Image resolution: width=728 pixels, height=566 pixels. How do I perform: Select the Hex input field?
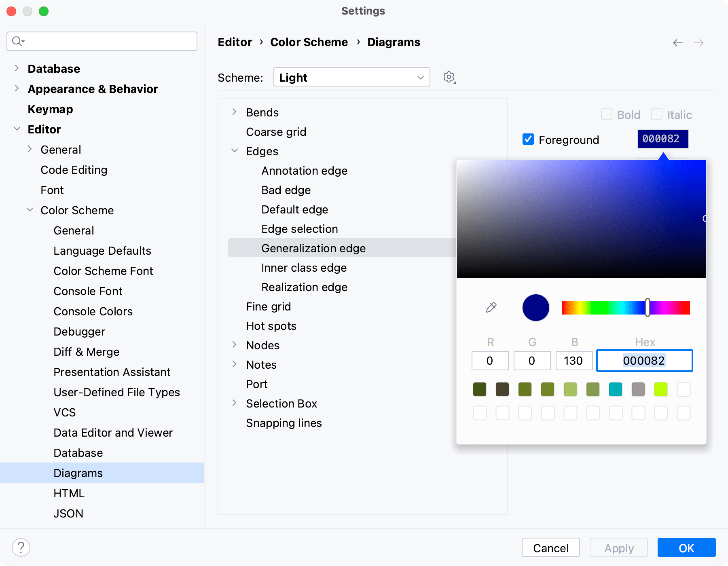point(645,361)
